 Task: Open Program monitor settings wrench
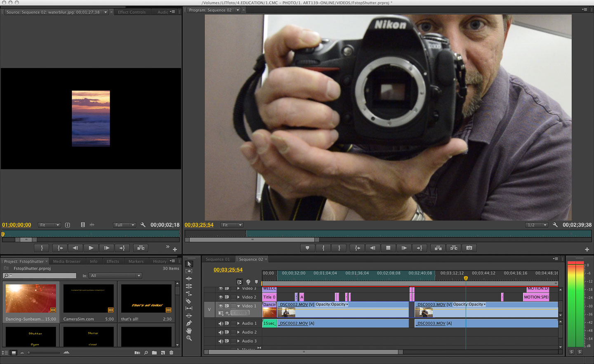tap(555, 225)
